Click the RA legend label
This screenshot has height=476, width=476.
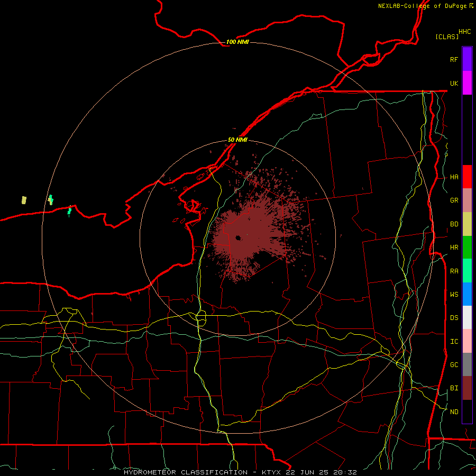[454, 271]
